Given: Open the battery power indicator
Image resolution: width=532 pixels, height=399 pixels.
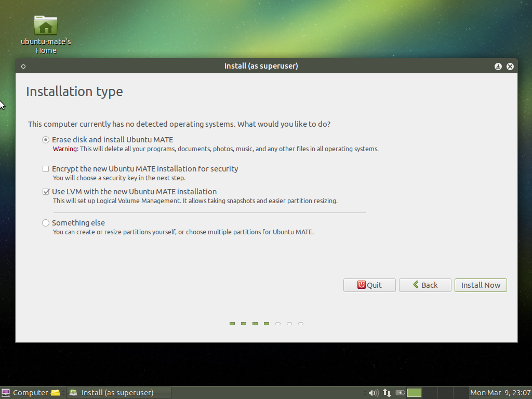Looking at the screenshot, I should click(x=401, y=393).
